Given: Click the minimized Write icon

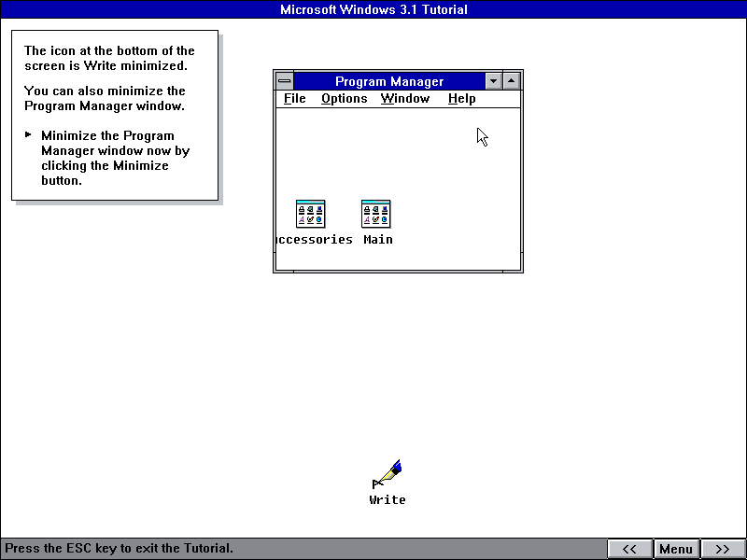Looking at the screenshot, I should click(388, 474).
